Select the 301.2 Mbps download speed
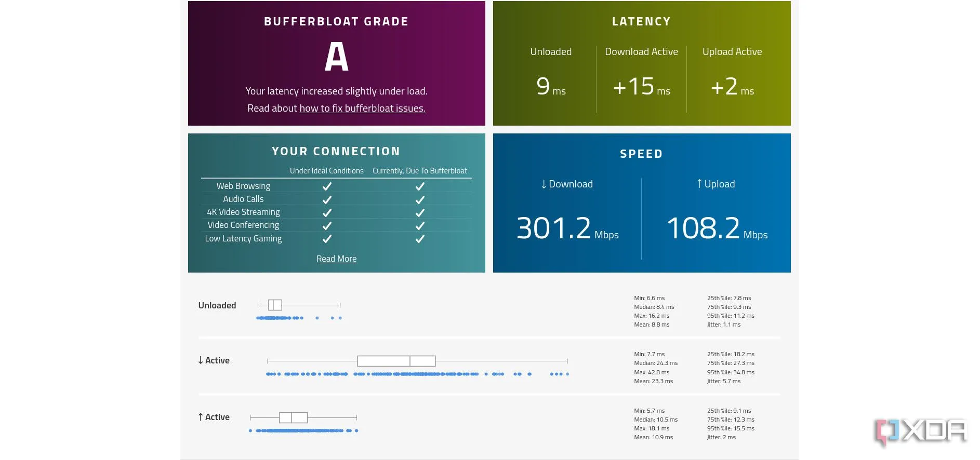This screenshot has height=460, width=980. click(567, 228)
